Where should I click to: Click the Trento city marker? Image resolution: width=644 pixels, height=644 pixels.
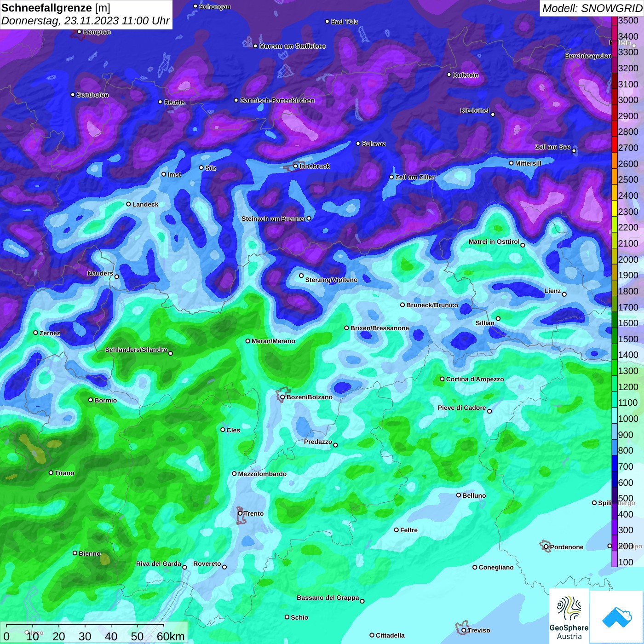[x=240, y=513]
